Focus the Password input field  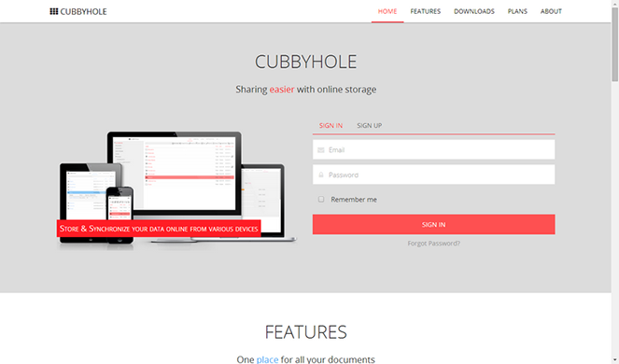pos(433,175)
